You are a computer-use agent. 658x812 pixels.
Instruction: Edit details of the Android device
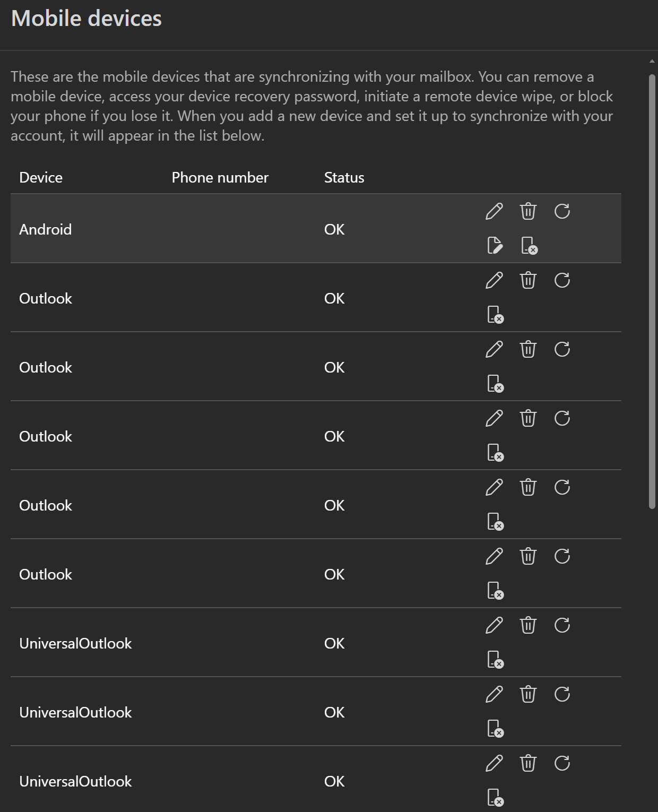tap(494, 211)
